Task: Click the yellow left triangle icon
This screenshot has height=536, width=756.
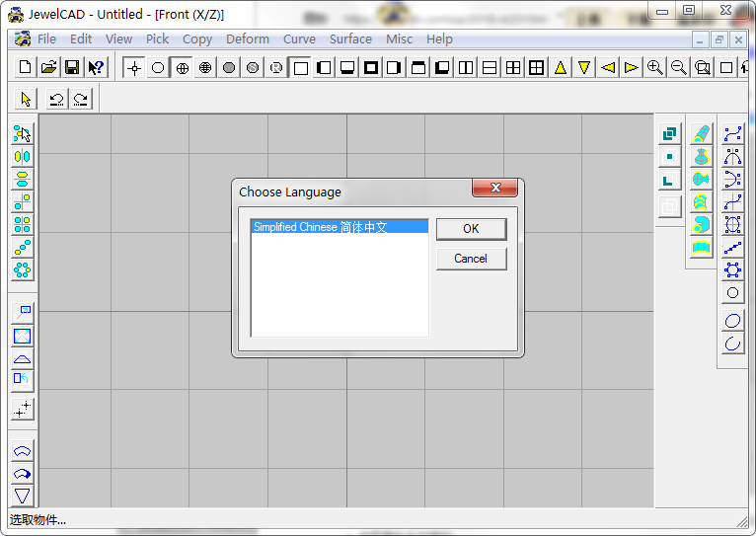Action: pos(608,68)
